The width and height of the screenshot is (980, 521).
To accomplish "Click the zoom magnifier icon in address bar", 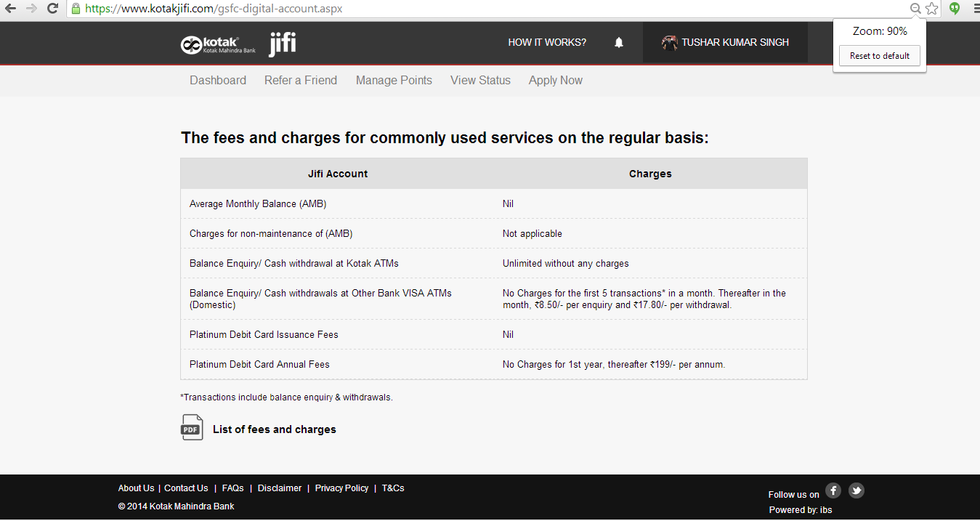I will (x=915, y=9).
